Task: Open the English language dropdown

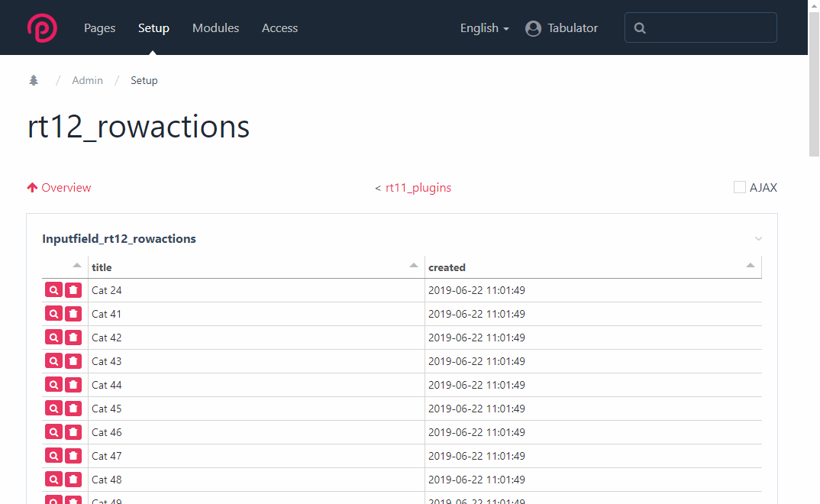Action: [484, 28]
